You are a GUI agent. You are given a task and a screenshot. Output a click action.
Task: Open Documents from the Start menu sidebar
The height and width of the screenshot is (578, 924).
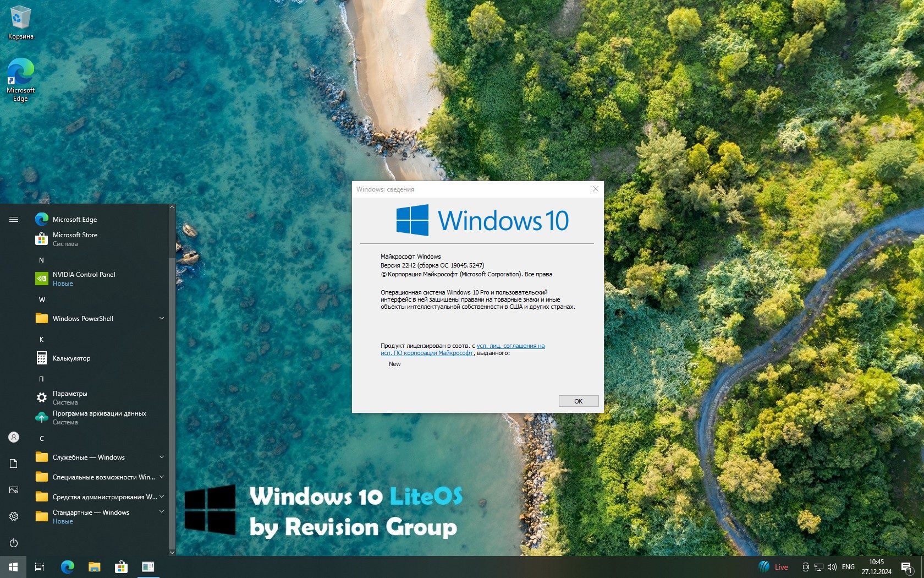[x=14, y=464]
